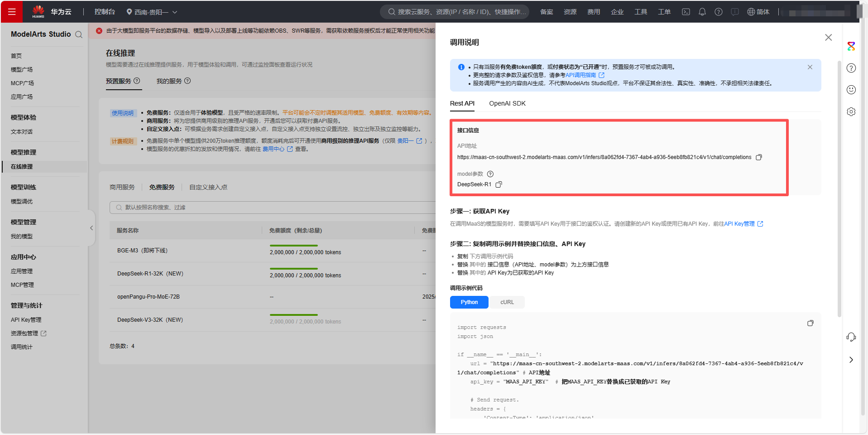Image resolution: width=868 pixels, height=435 pixels.
Task: Open the 免费服务 tab
Action: (162, 187)
